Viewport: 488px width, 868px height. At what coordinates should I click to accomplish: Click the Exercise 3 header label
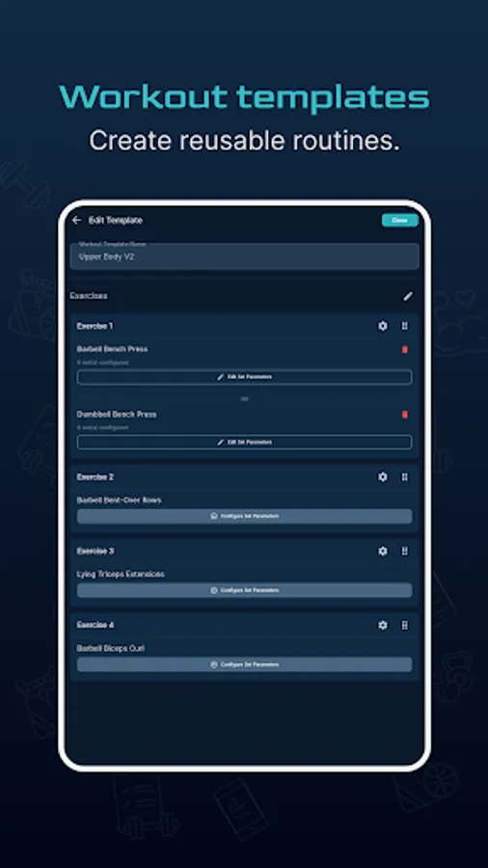pos(95,551)
